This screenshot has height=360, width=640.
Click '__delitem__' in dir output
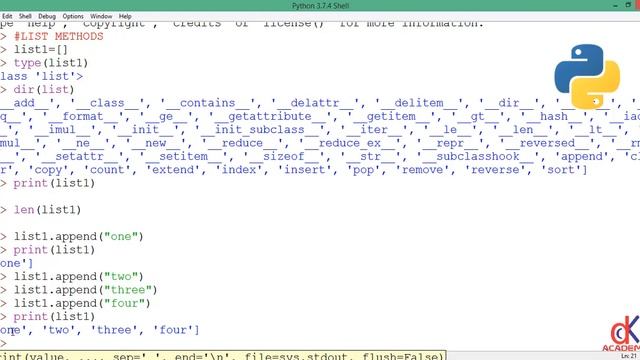tap(418, 103)
